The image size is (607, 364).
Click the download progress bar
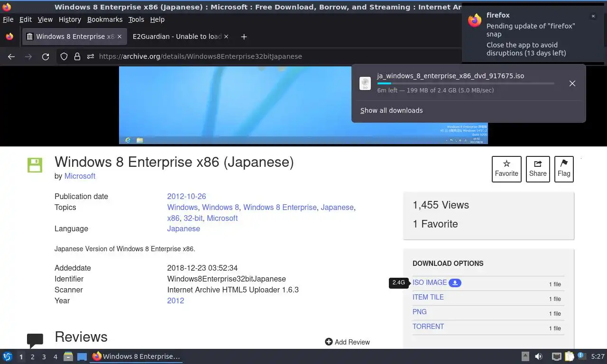(466, 83)
